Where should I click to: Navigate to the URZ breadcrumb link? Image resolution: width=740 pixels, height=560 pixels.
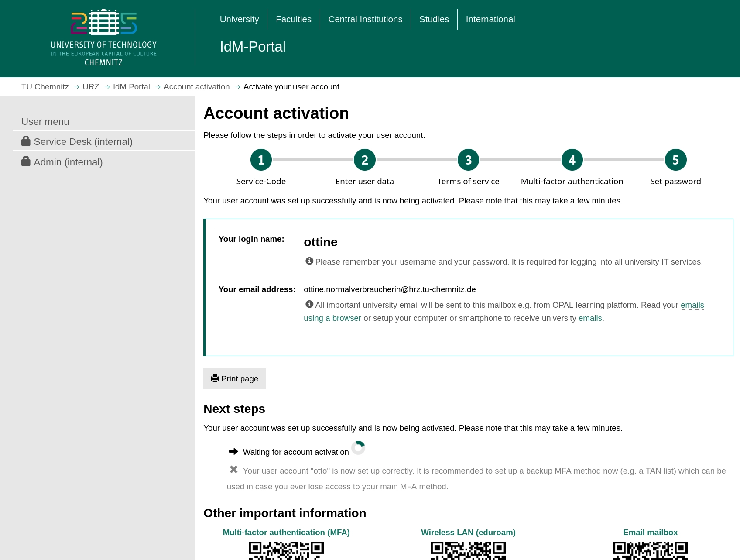tap(91, 86)
